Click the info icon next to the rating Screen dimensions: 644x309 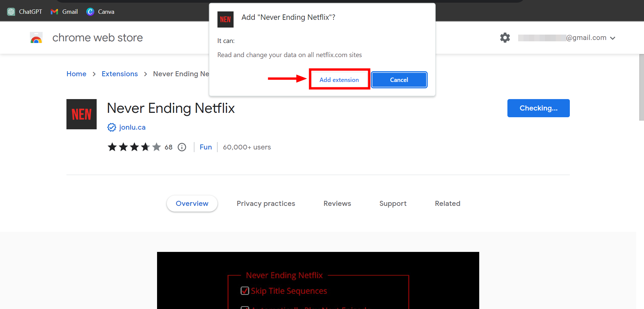pos(182,147)
